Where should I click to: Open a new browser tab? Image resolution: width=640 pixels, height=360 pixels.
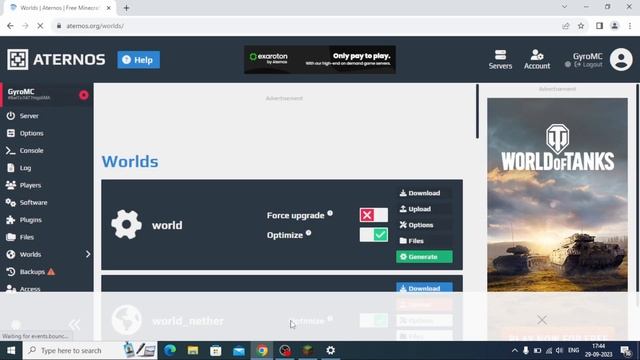tap(126, 8)
